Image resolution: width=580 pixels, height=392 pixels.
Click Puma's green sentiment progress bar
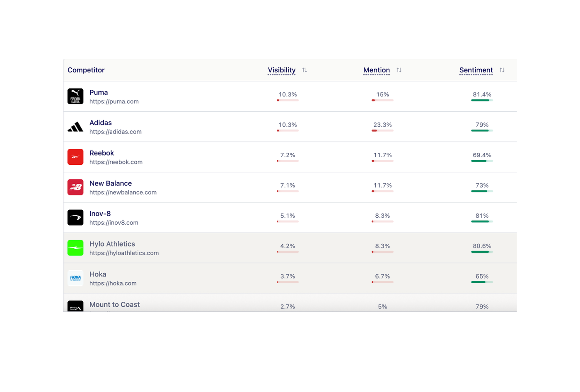(x=482, y=100)
